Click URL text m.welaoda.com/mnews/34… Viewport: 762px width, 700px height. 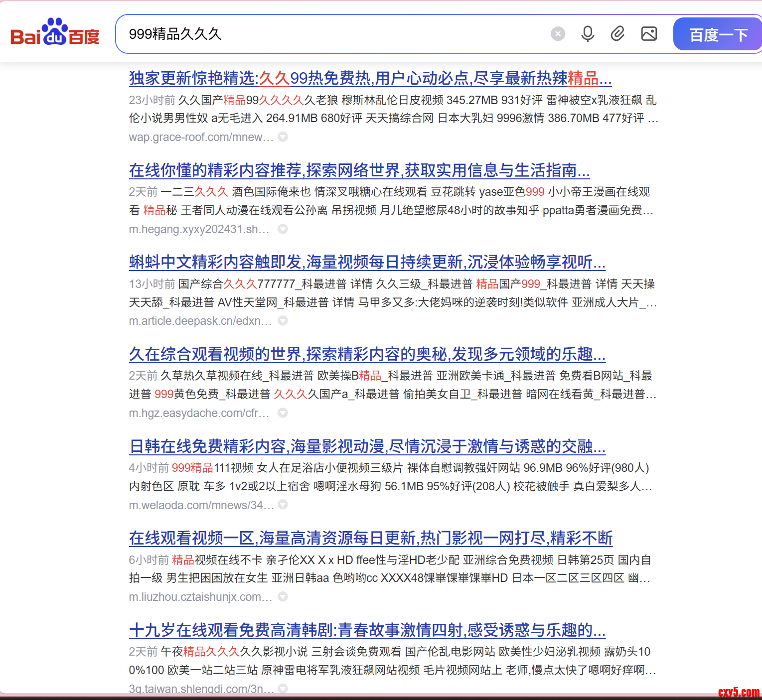201,505
